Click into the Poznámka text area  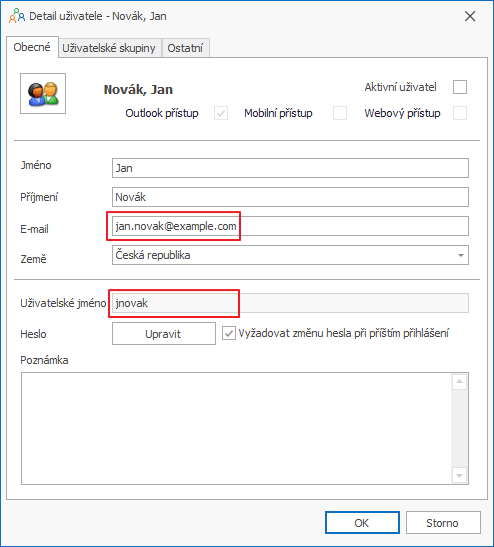236,428
